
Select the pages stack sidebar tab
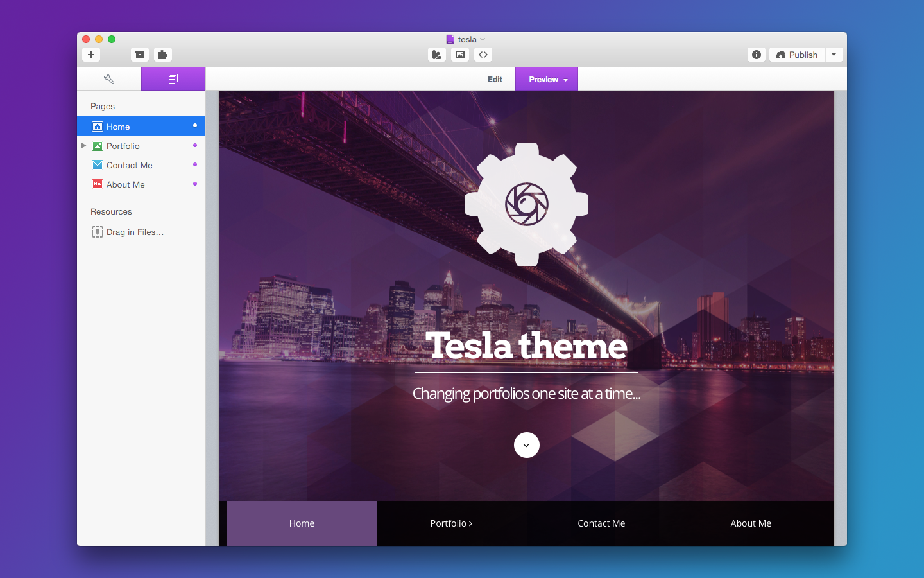tap(173, 79)
